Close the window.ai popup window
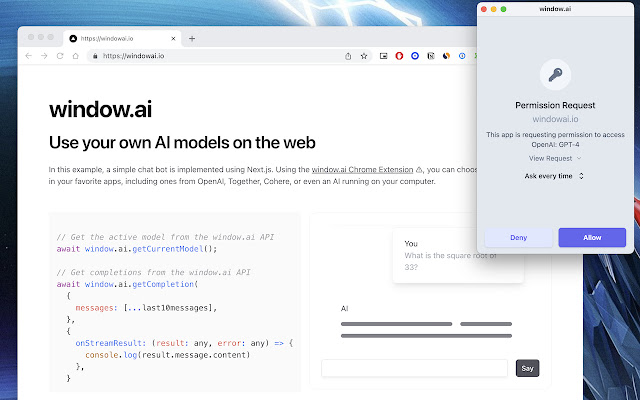 pos(484,9)
